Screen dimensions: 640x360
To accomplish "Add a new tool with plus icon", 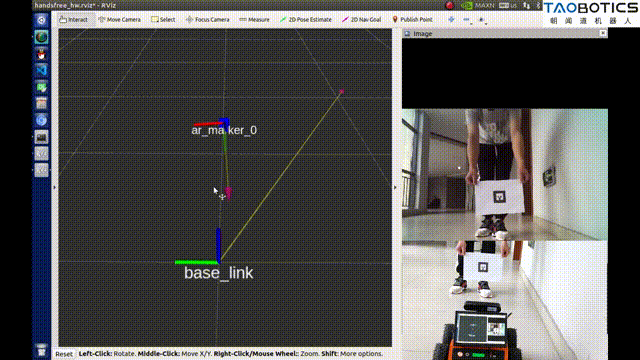I will pos(451,19).
